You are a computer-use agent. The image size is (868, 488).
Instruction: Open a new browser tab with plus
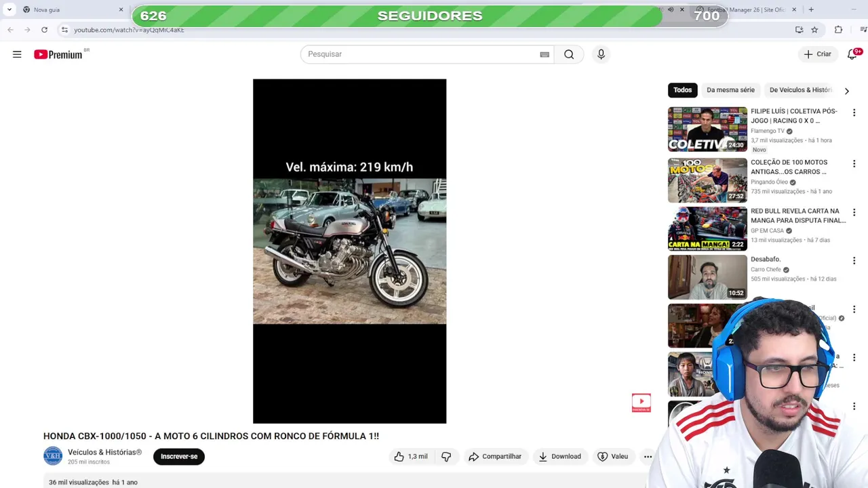(x=811, y=9)
